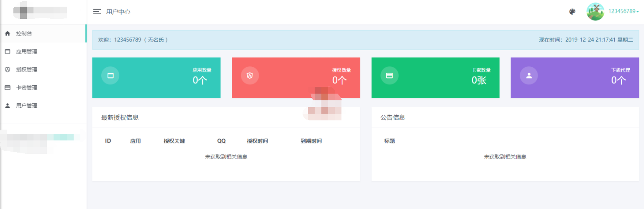
Task: Toggle the sidebar with hamburger menu icon
Action: tap(97, 12)
